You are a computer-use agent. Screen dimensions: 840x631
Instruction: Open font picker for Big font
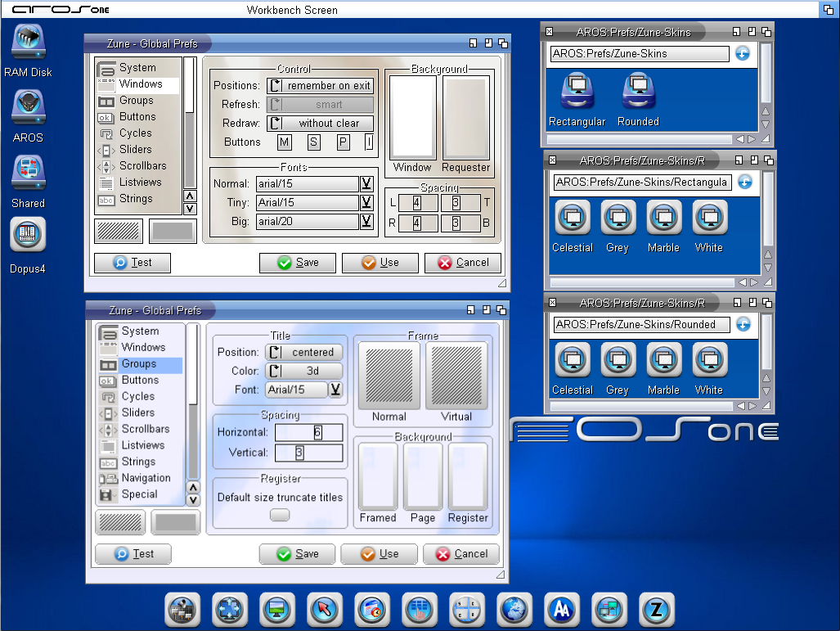click(367, 221)
